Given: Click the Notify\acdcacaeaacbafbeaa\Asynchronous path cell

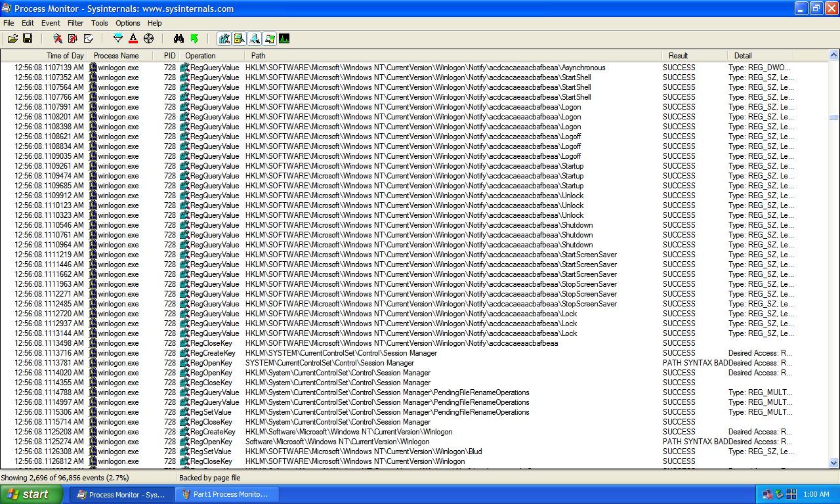Looking at the screenshot, I should point(425,68).
